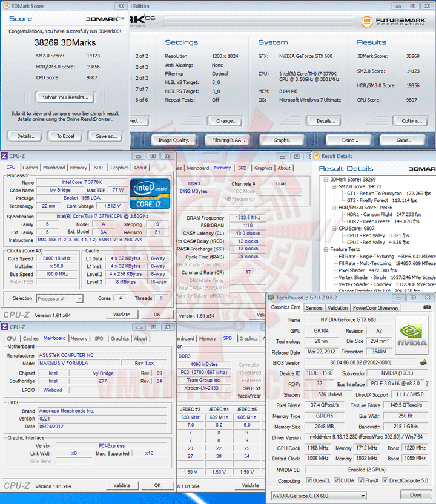Open the Processor #1 selection dropdown
Image resolution: width=436 pixels, height=504 pixels.
[60, 299]
